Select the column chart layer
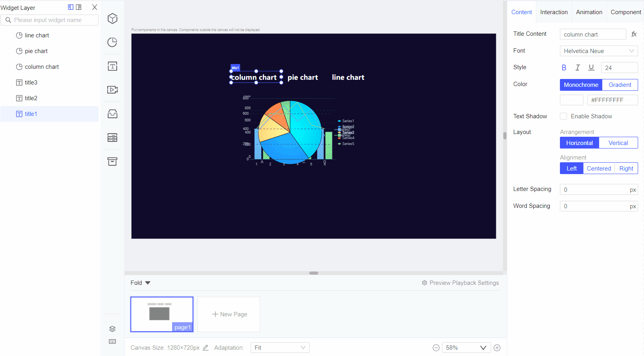Image resolution: width=644 pixels, height=356 pixels. click(50, 67)
